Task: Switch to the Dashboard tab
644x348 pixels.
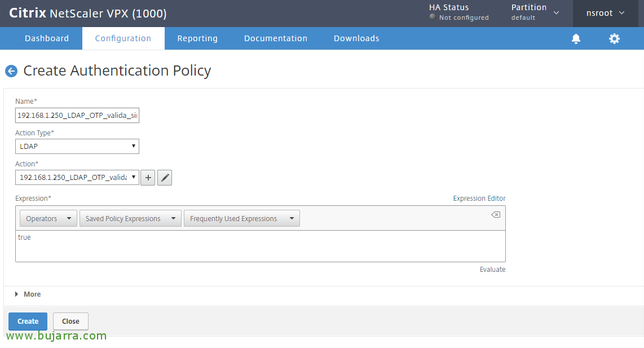Action: (47, 38)
